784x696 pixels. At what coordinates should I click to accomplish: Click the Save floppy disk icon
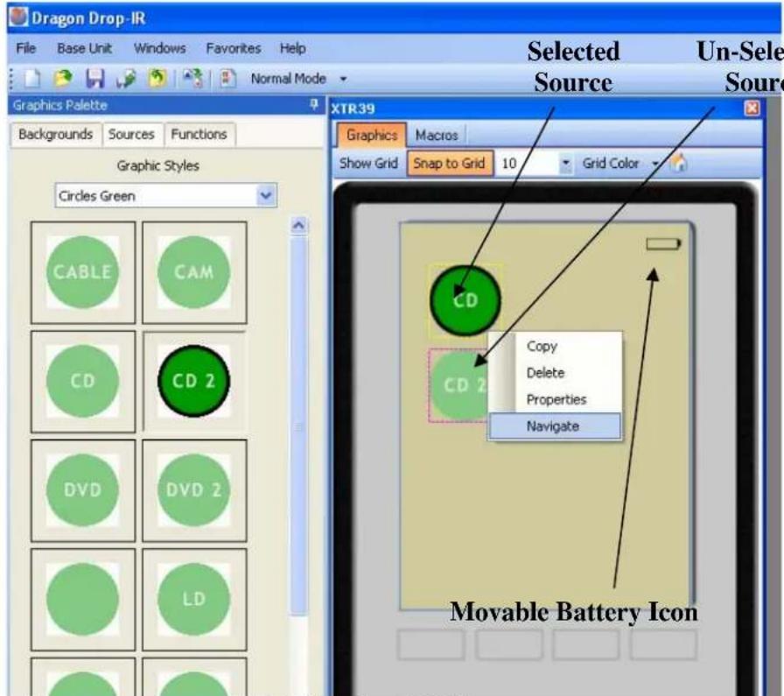coord(95,79)
